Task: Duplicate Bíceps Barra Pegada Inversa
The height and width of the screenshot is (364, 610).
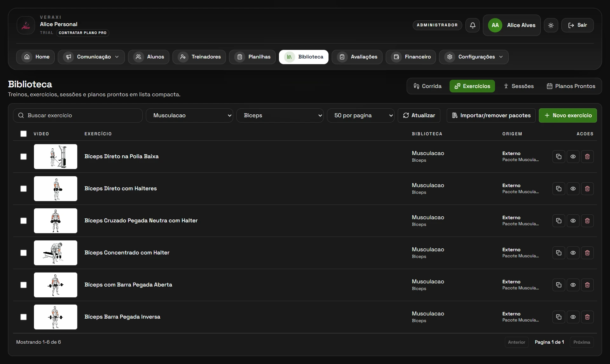Action: coord(559,317)
